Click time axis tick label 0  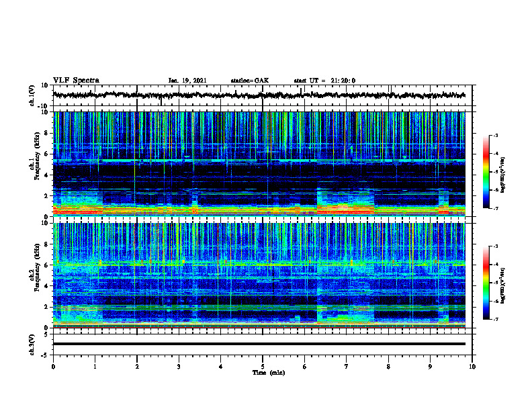(53, 367)
